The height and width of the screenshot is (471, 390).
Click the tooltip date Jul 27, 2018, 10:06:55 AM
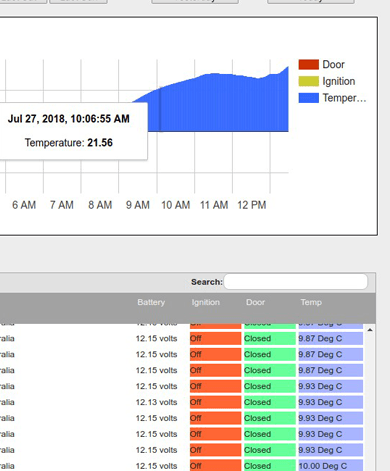pos(69,119)
